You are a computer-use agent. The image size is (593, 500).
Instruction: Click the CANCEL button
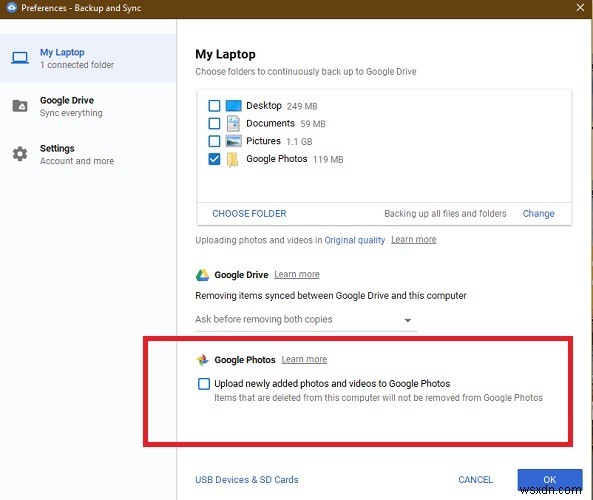pos(475,480)
